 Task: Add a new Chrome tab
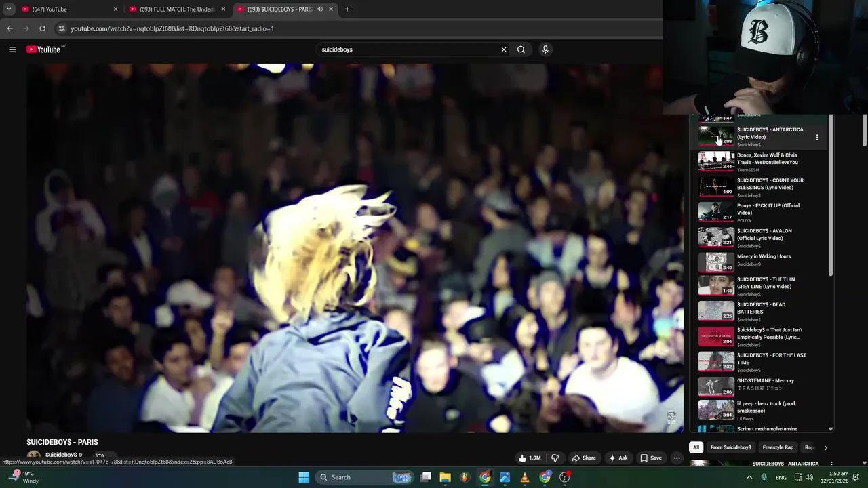[347, 9]
